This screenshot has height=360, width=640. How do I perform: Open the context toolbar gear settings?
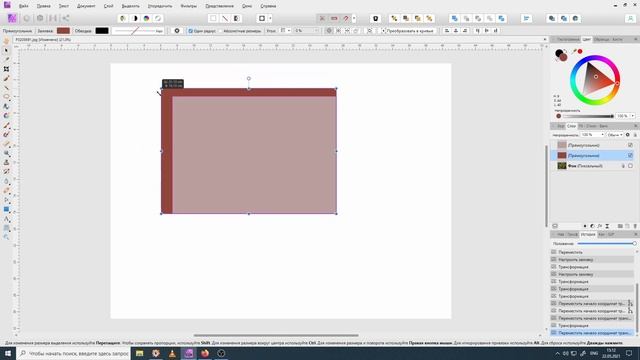177,31
